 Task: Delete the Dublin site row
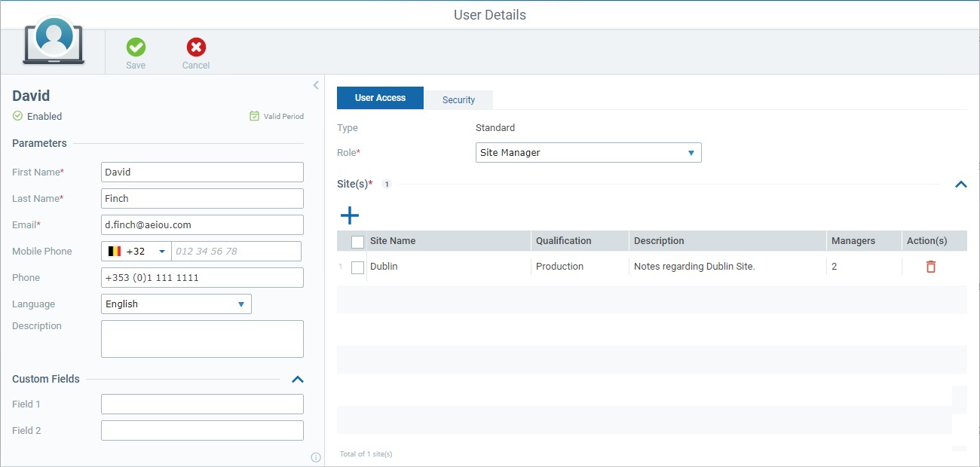930,266
